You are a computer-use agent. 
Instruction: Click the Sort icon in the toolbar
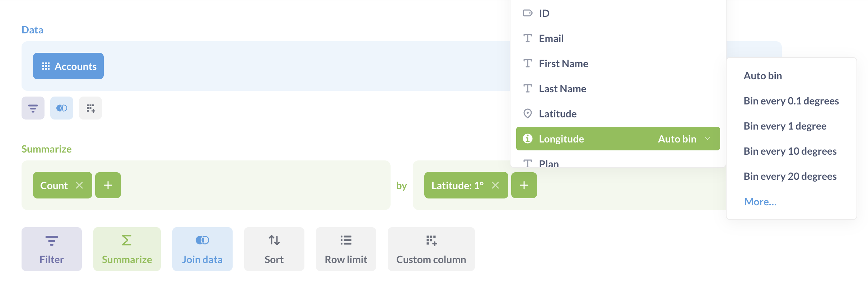tap(274, 249)
